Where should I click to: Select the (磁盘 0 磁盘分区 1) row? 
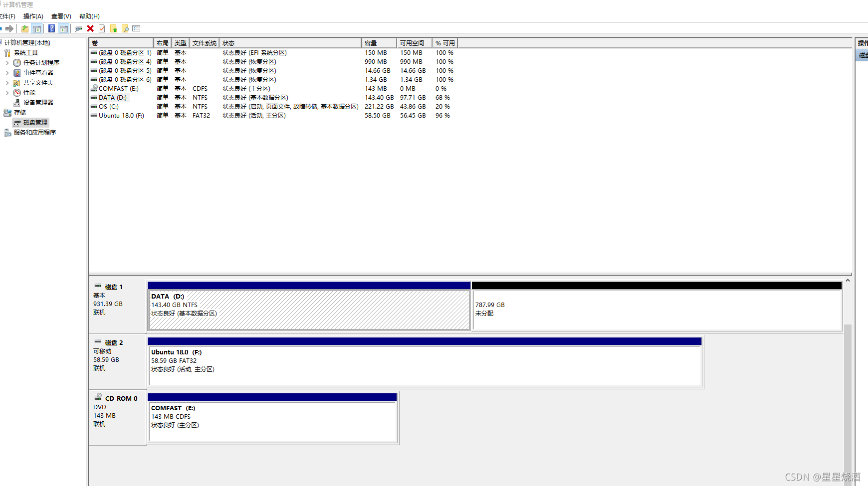coord(273,53)
